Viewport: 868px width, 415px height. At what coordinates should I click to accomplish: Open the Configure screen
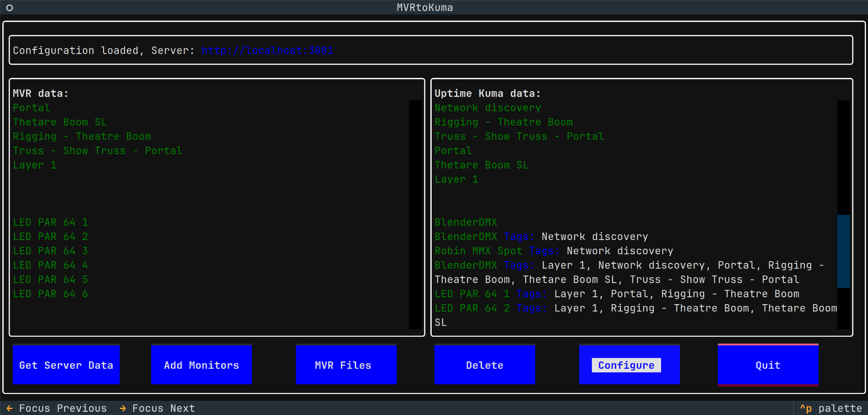(629, 365)
